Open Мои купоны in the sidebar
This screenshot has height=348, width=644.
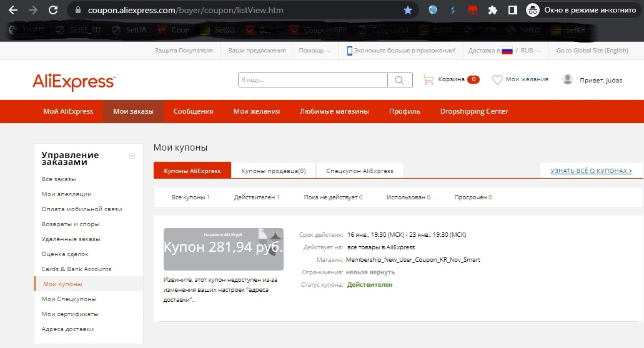[62, 284]
